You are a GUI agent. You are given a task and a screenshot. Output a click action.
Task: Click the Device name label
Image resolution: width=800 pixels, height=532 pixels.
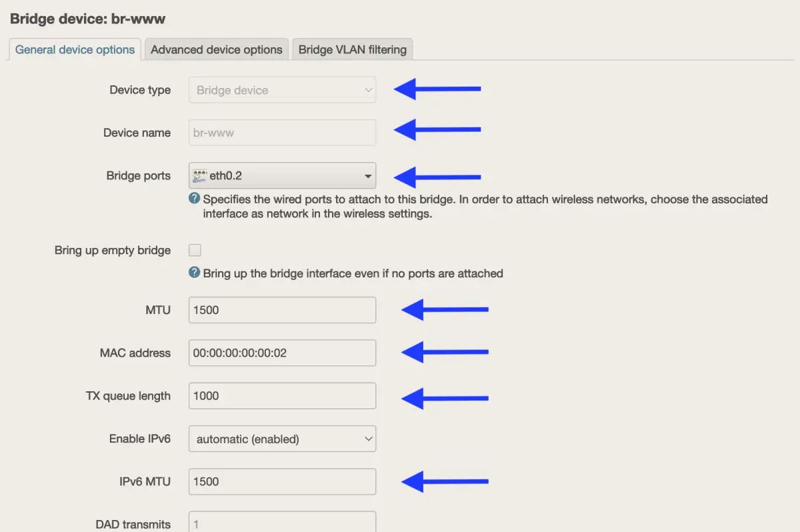pos(137,133)
